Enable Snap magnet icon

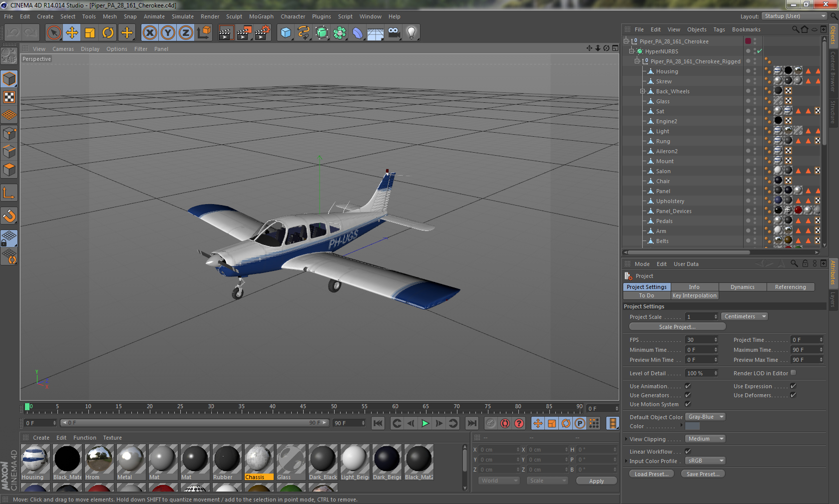click(x=9, y=216)
